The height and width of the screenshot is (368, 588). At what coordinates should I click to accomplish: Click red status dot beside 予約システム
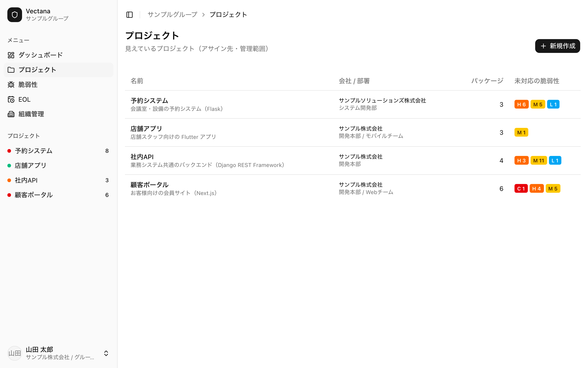9,151
